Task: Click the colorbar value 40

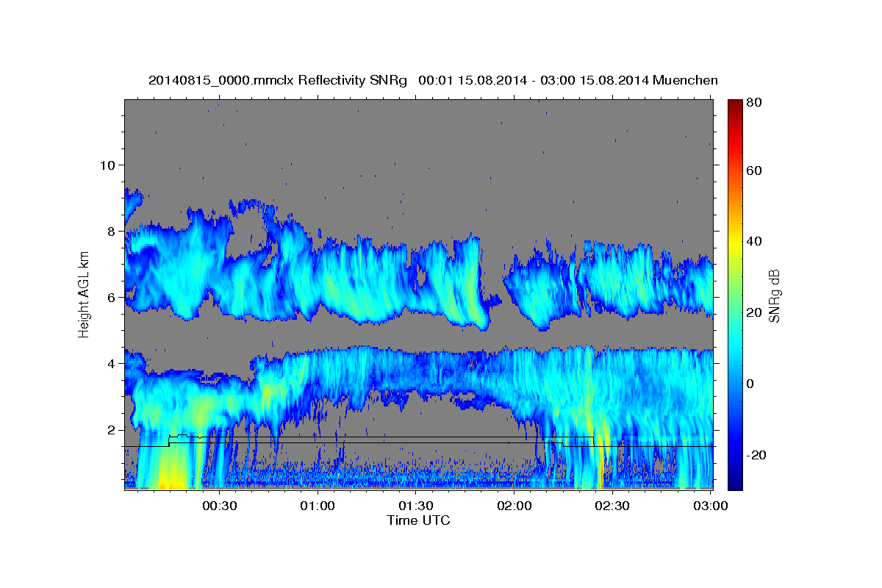Action: pos(755,241)
